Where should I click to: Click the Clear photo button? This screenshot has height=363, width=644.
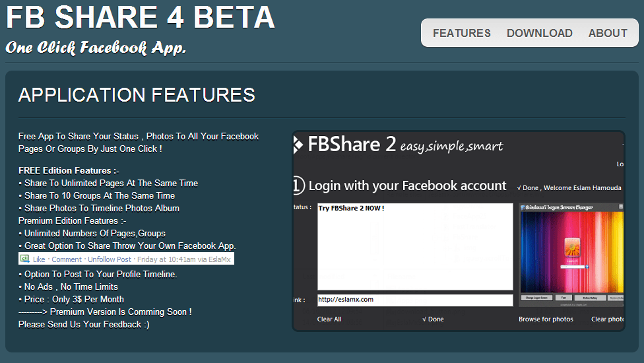[608, 319]
